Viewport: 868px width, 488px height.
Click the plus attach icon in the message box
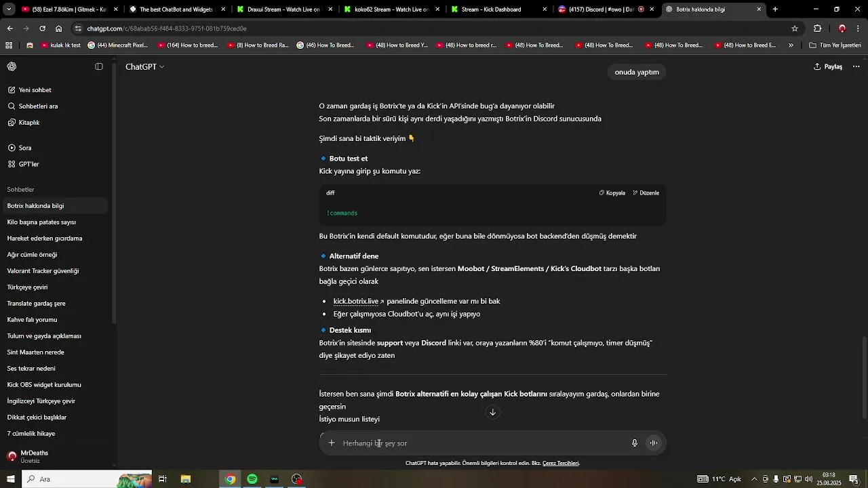click(332, 443)
